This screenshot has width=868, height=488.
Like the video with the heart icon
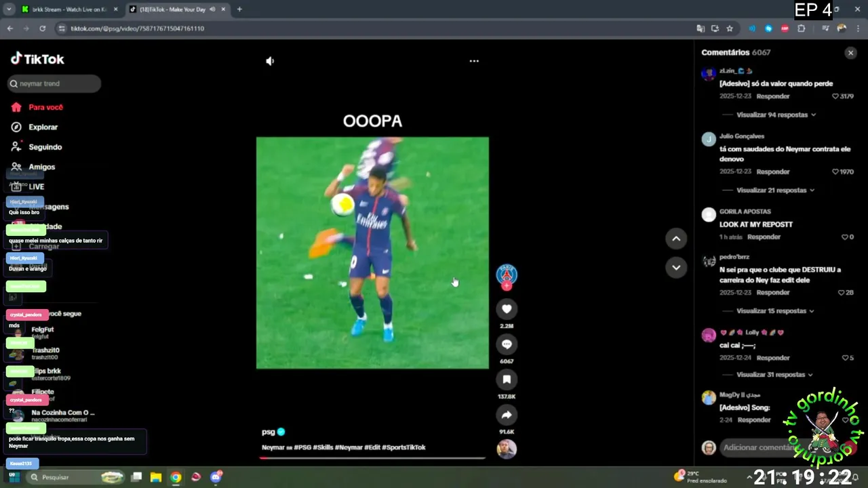point(507,309)
